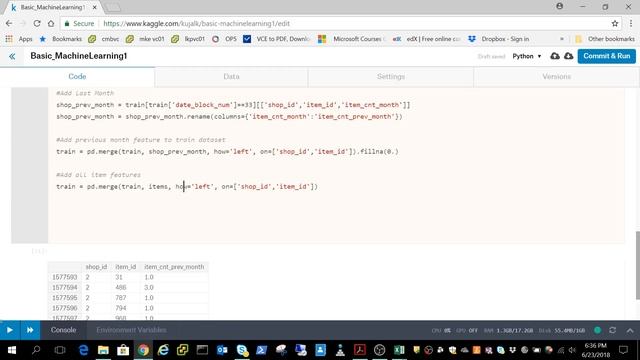Switch to Chrome on the taskbar
Image resolution: width=640 pixels, height=360 pixels.
coord(143,350)
